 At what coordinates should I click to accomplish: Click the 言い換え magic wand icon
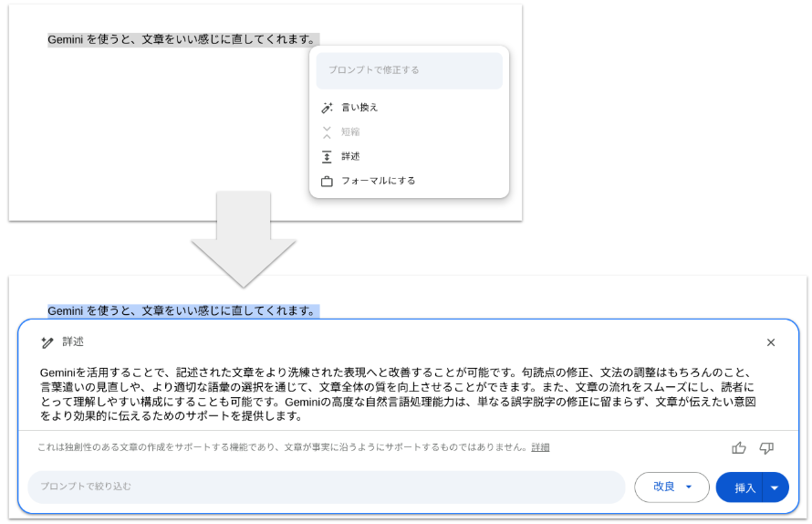coord(327,108)
